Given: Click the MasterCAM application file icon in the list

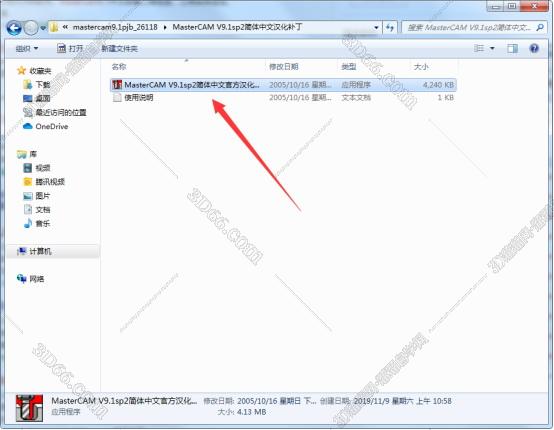Looking at the screenshot, I should (117, 85).
